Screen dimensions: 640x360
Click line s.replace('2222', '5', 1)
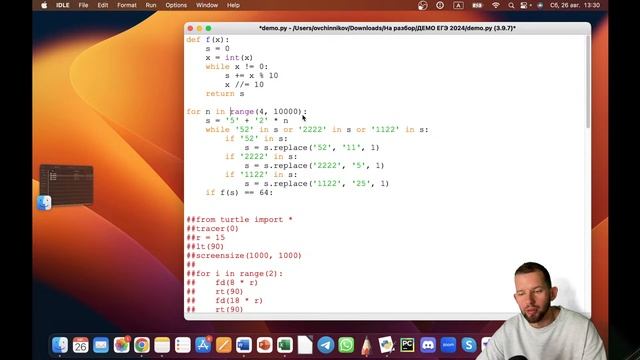[314, 165]
